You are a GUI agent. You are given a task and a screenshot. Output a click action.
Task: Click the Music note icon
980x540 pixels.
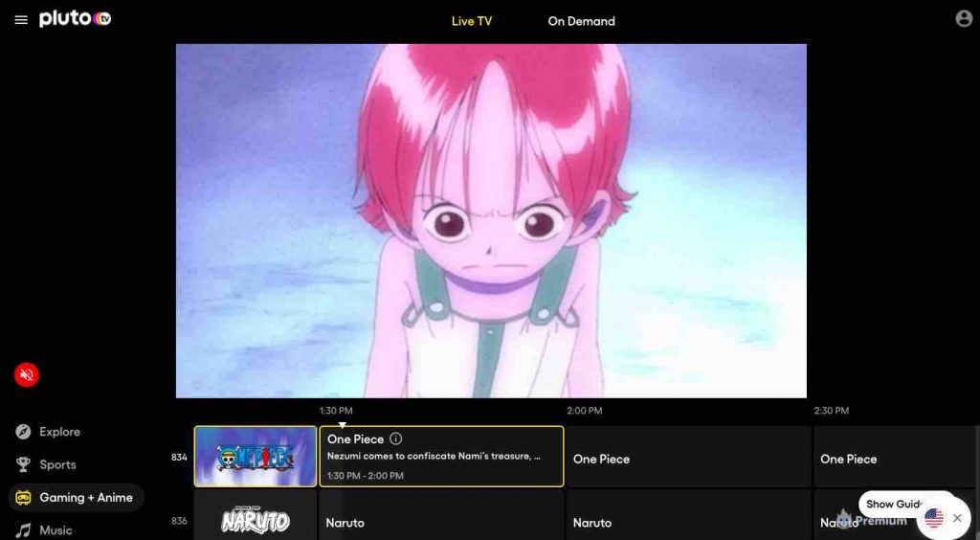(x=23, y=530)
